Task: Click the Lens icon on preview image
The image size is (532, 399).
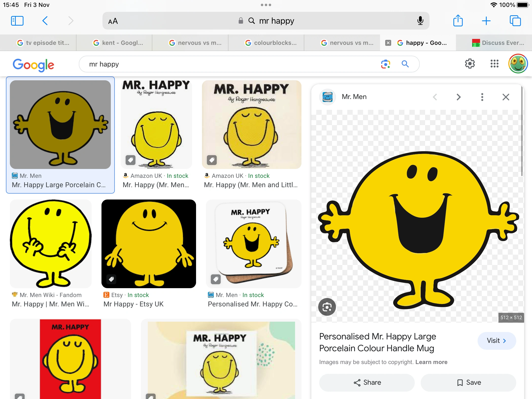Action: pyautogui.click(x=327, y=307)
